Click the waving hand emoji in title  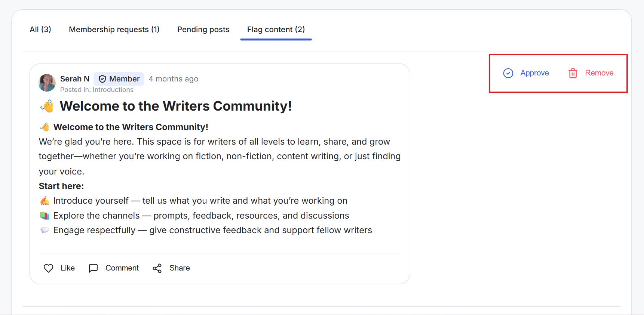coord(47,106)
